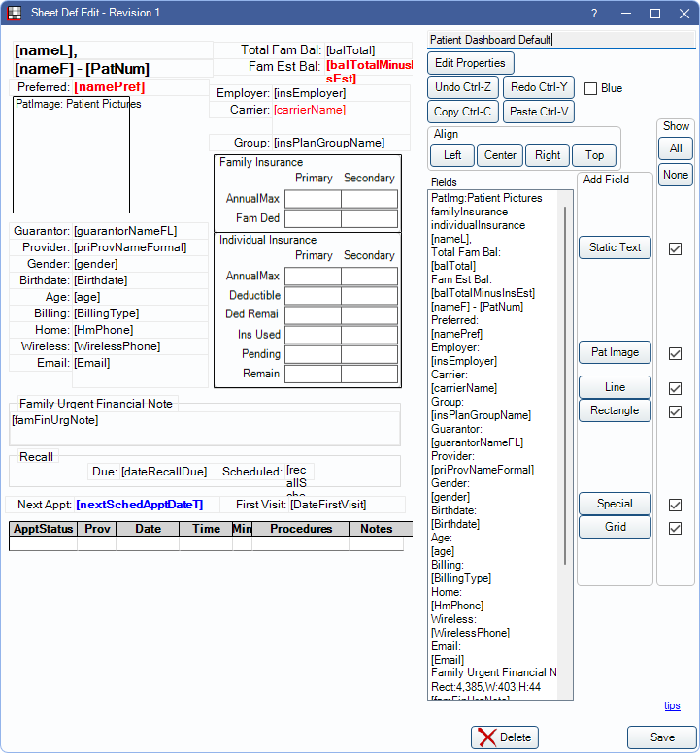Open Edit Properties
Image resolution: width=700 pixels, height=753 pixels.
(x=470, y=63)
